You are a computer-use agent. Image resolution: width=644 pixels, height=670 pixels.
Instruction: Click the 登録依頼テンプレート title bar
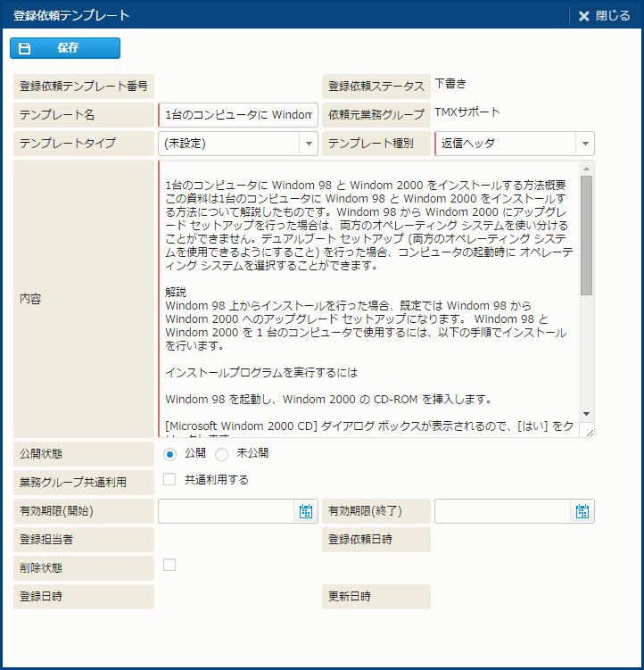[268, 15]
